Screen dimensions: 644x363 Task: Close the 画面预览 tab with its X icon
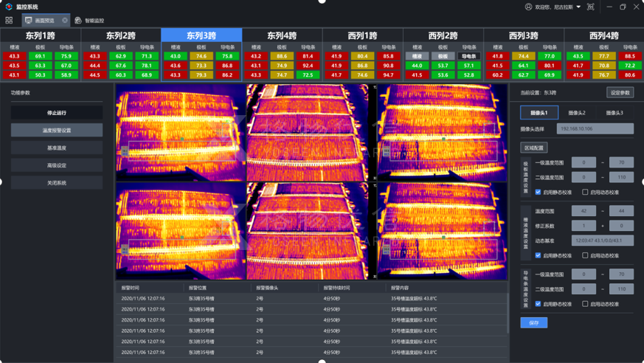(x=65, y=21)
